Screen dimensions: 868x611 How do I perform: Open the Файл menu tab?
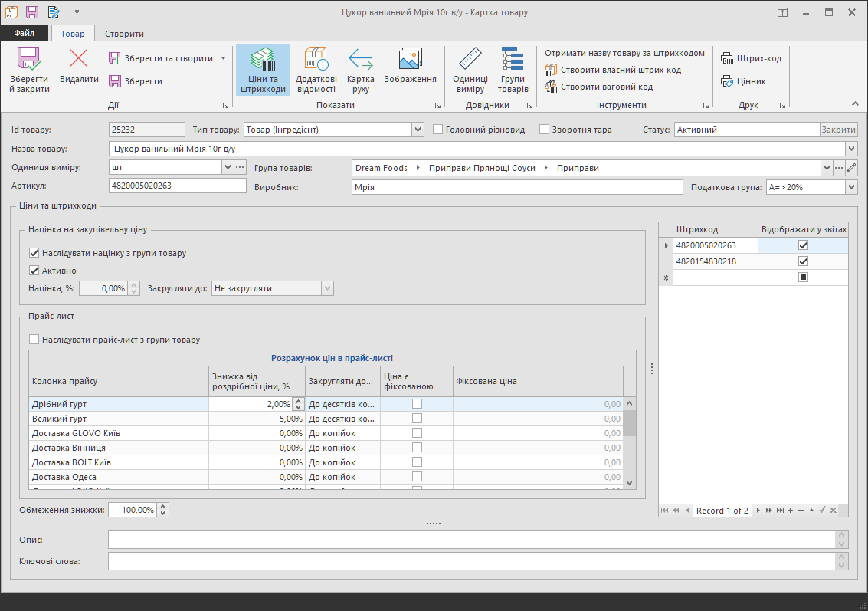pyautogui.click(x=24, y=34)
